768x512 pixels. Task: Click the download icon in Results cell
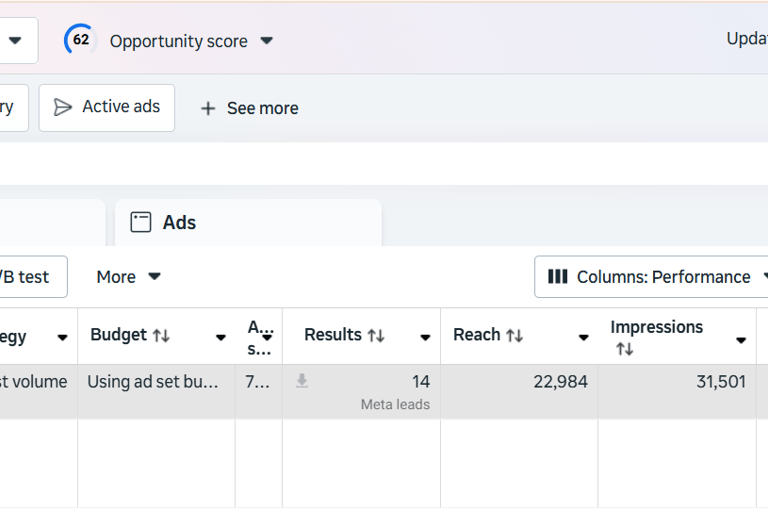302,381
